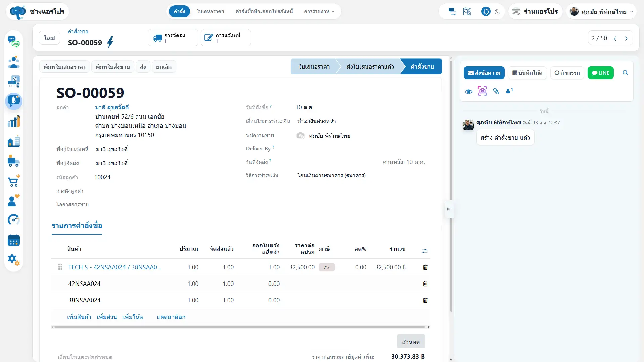
Task: Click the พิมพ์ใบเสนอราคา button
Action: click(x=64, y=67)
